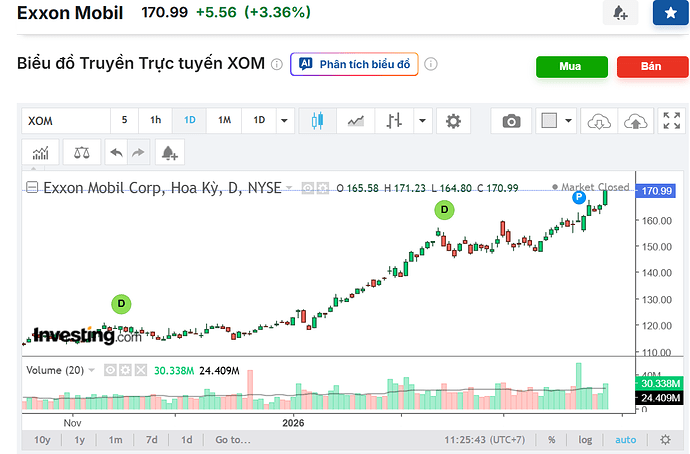Click the D dividend marker near 160
Image resolution: width=690 pixels, height=454 pixels.
point(444,210)
